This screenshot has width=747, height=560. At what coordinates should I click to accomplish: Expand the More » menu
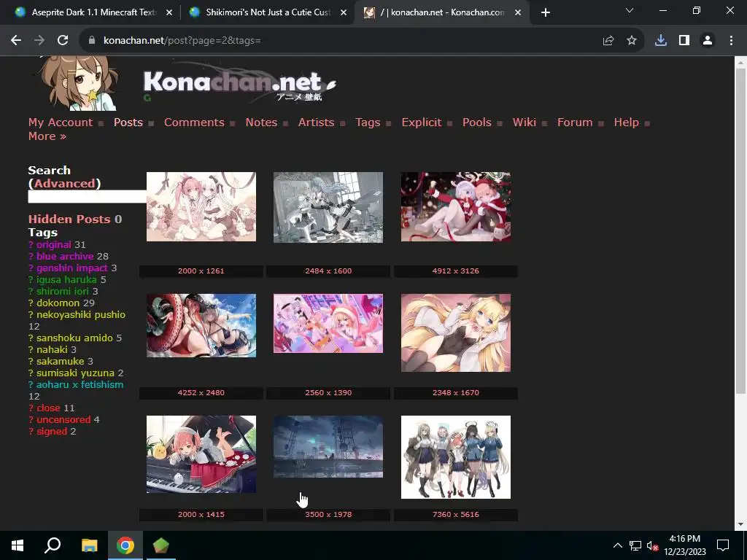(x=47, y=136)
